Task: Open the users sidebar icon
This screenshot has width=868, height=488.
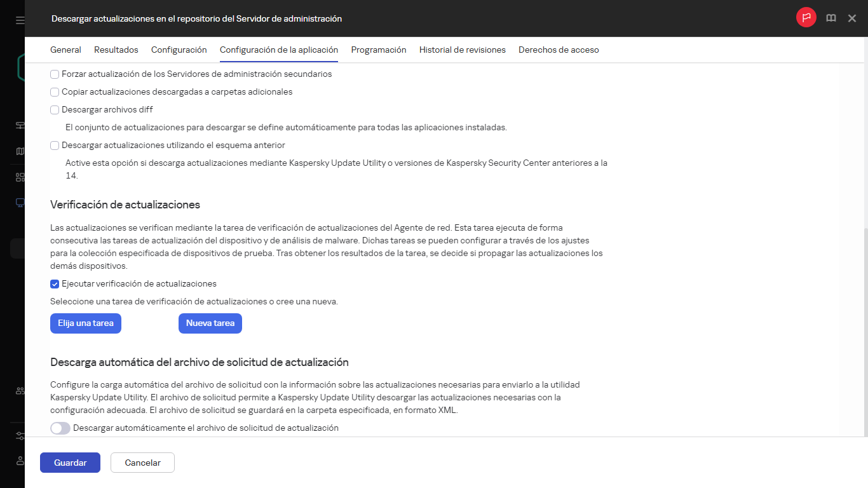Action: point(19,390)
